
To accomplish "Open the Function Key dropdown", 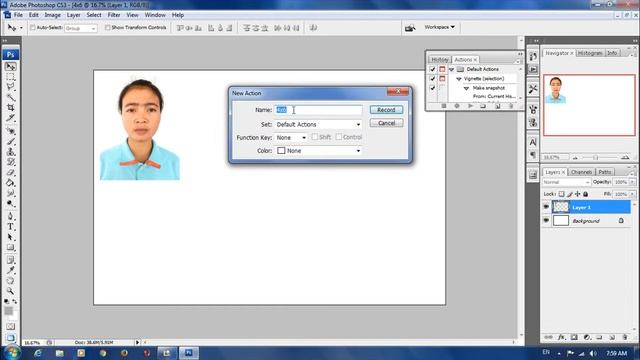I will coord(291,138).
